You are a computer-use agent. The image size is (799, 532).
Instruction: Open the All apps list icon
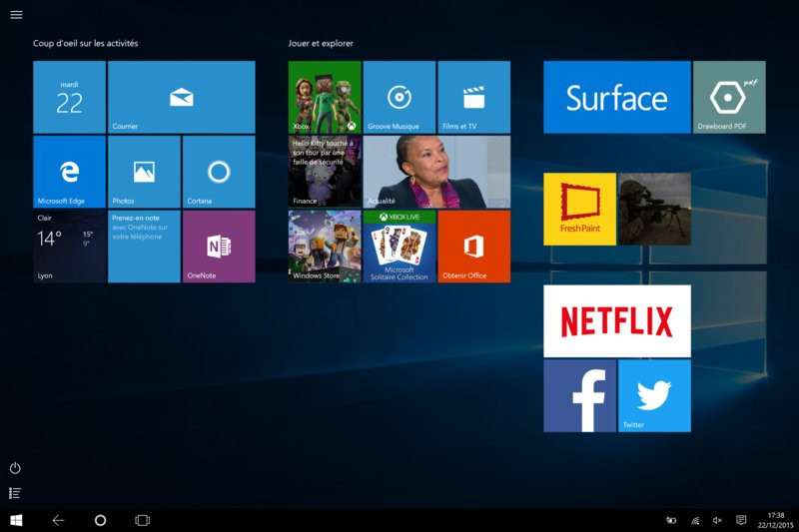click(15, 493)
